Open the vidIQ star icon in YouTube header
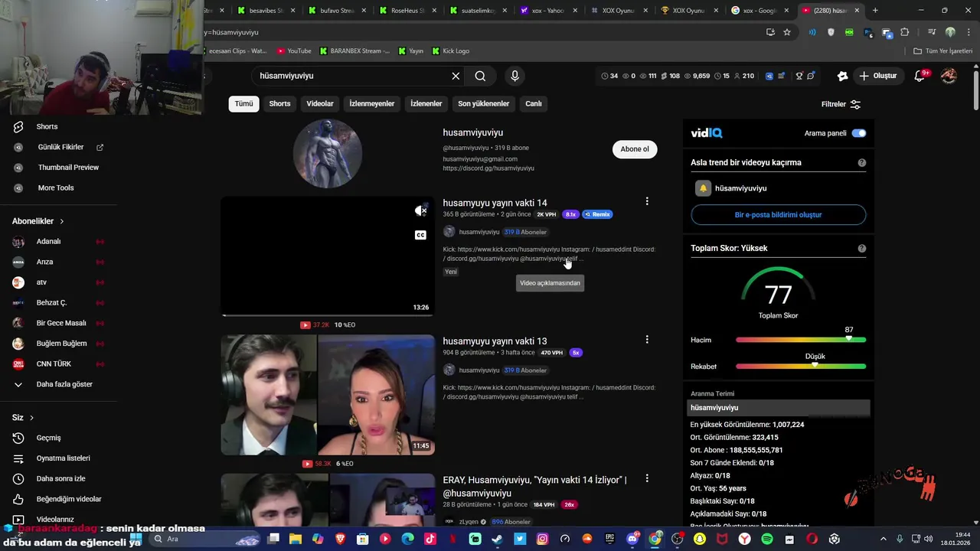980x551 pixels. (842, 76)
